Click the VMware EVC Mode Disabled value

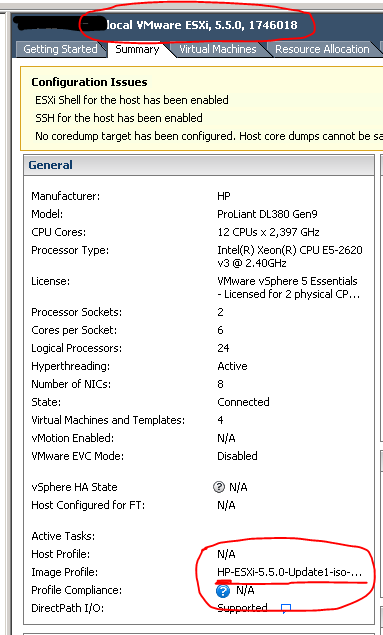[237, 456]
